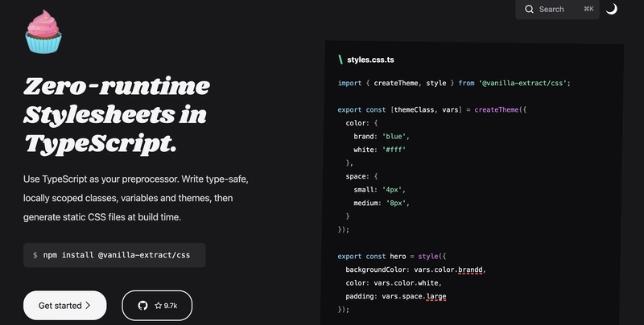
Task: Click the white: '#fff' code line
Action: pos(379,150)
